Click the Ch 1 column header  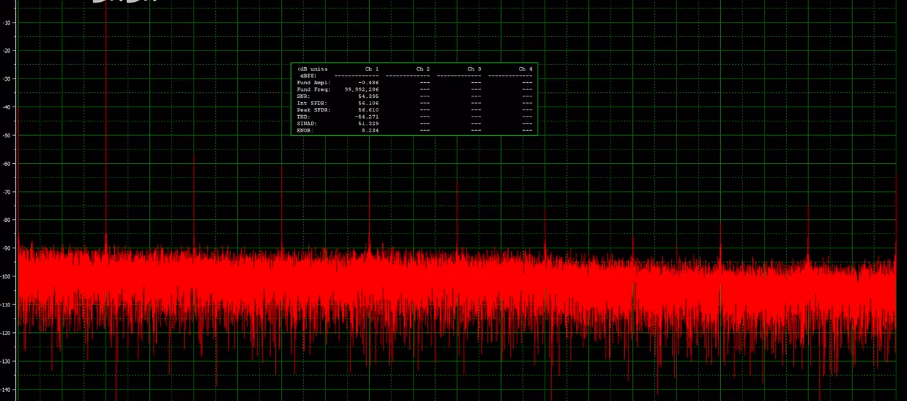point(372,69)
